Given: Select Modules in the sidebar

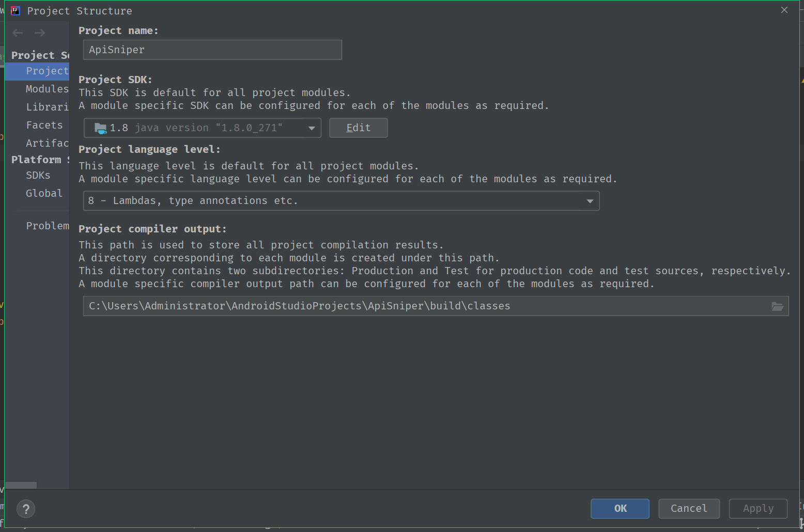Looking at the screenshot, I should click(47, 89).
